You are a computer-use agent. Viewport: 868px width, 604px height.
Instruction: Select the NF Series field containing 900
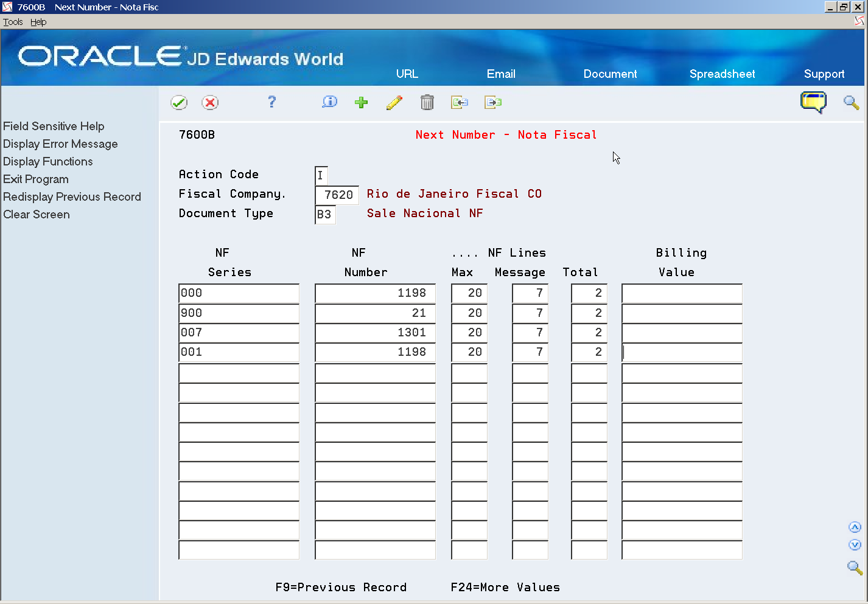pos(239,313)
